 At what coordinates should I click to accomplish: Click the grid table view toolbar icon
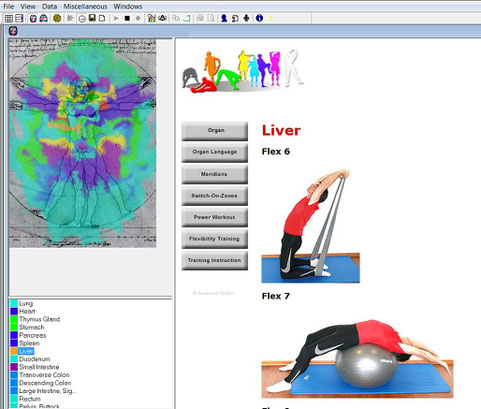tap(9, 18)
